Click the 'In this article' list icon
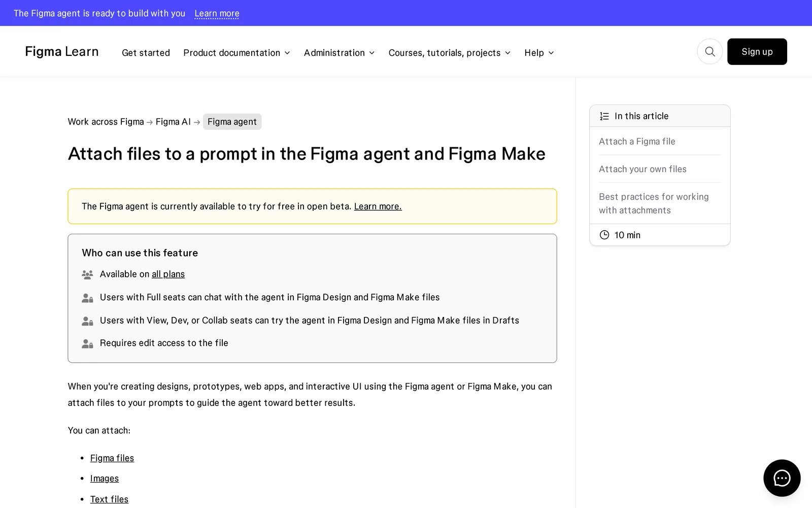Image resolution: width=812 pixels, height=508 pixels. [604, 116]
